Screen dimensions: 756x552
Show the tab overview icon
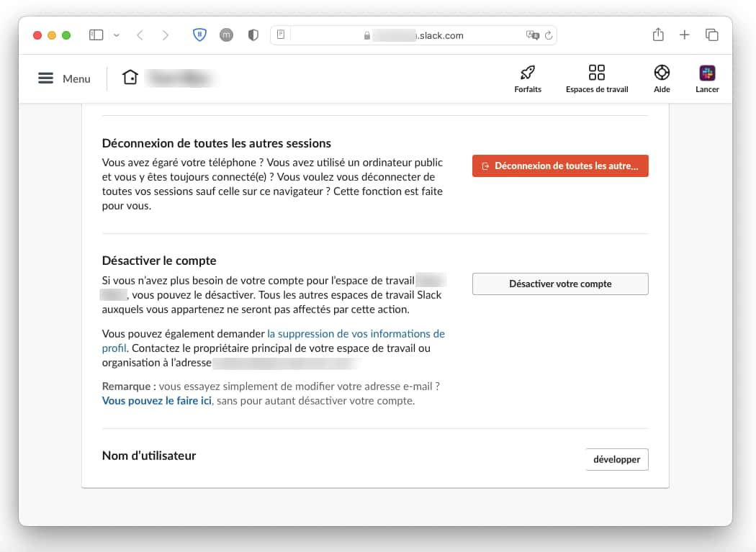pos(712,35)
